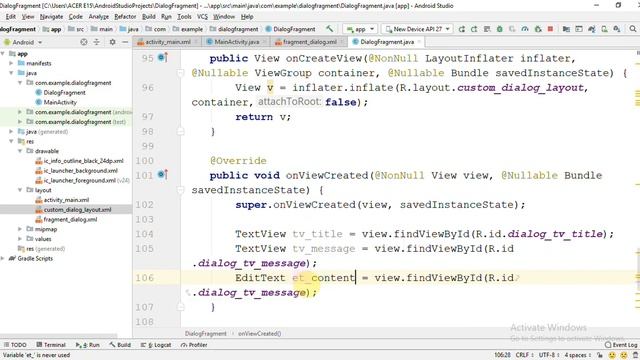
Task: Click the red Stop button in toolbar
Action: coord(550,29)
